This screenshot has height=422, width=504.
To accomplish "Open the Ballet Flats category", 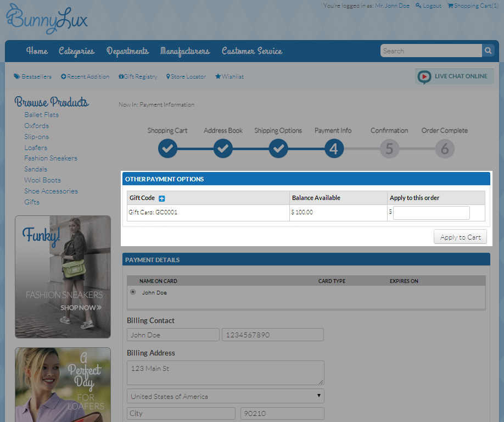I will click(x=42, y=115).
